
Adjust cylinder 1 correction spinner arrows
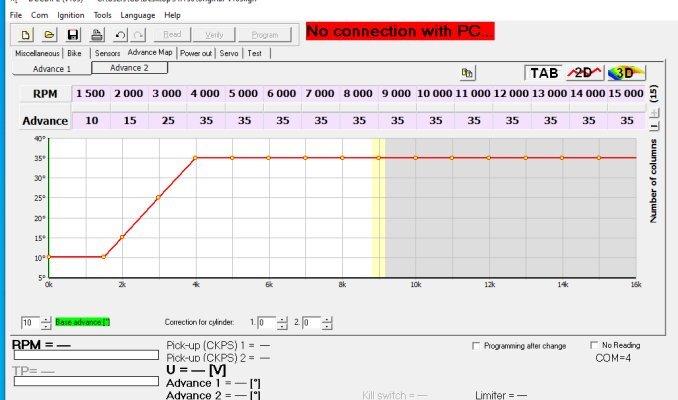click(282, 323)
